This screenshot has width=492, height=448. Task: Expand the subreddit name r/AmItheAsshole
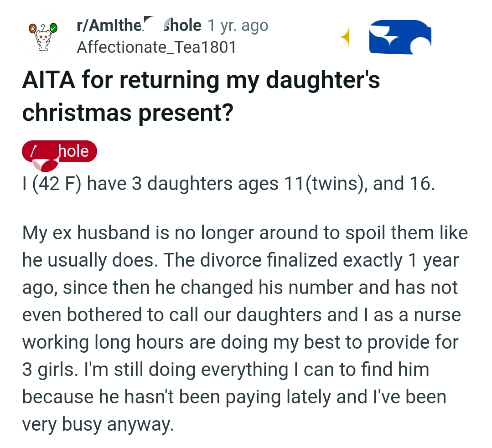point(137,25)
